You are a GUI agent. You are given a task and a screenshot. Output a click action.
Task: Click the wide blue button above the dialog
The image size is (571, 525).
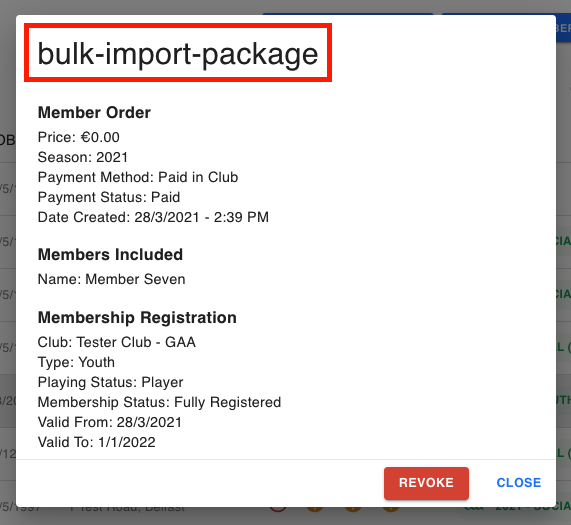pos(348,14)
